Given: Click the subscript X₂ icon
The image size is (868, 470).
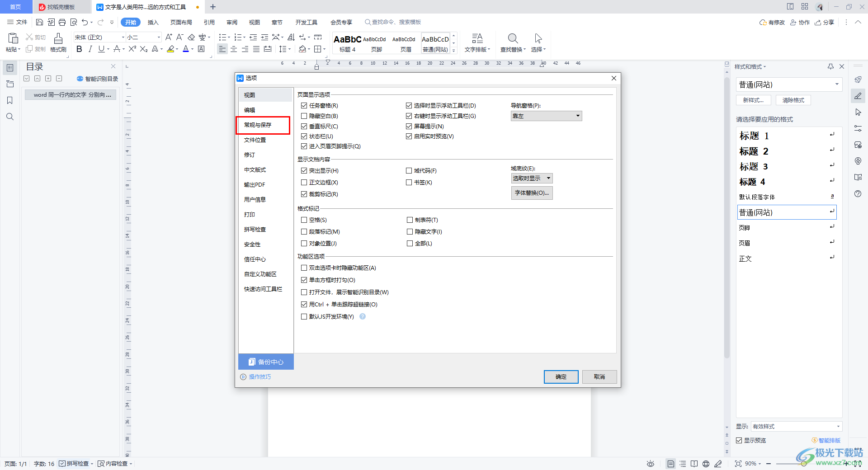Looking at the screenshot, I should [144, 49].
